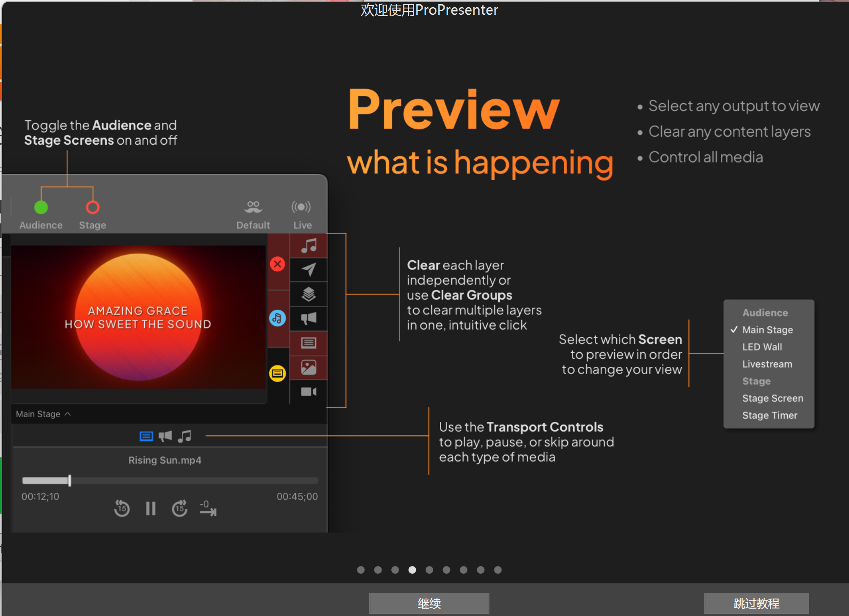Click the jump-to-end -0 transport icon

(208, 508)
